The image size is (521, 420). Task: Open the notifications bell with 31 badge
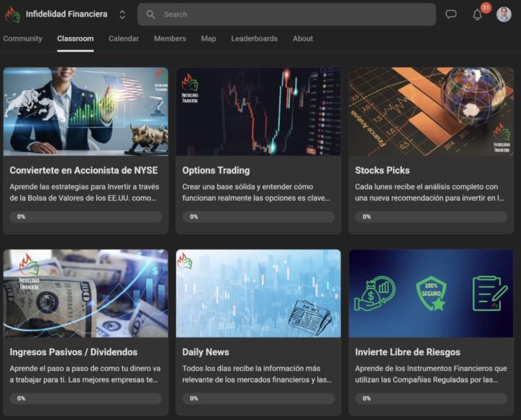(479, 13)
